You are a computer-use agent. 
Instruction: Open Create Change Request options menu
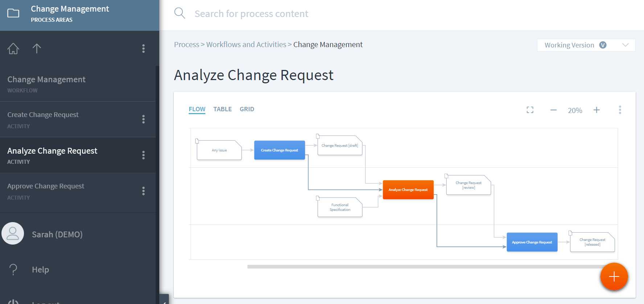[144, 119]
